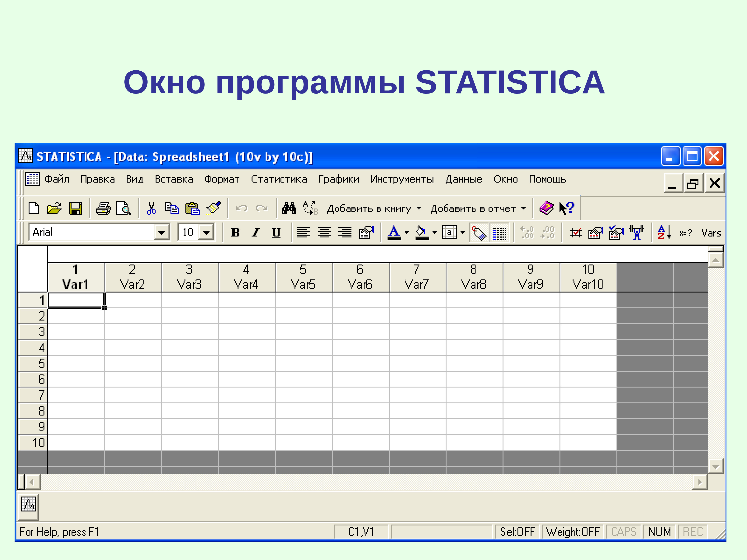
Task: Open Find dialog via Binoculars icon
Action: click(x=289, y=208)
